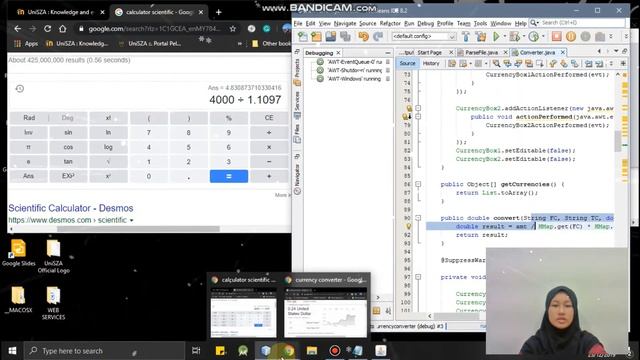Open Run Project dropdown arrow

click(504, 37)
